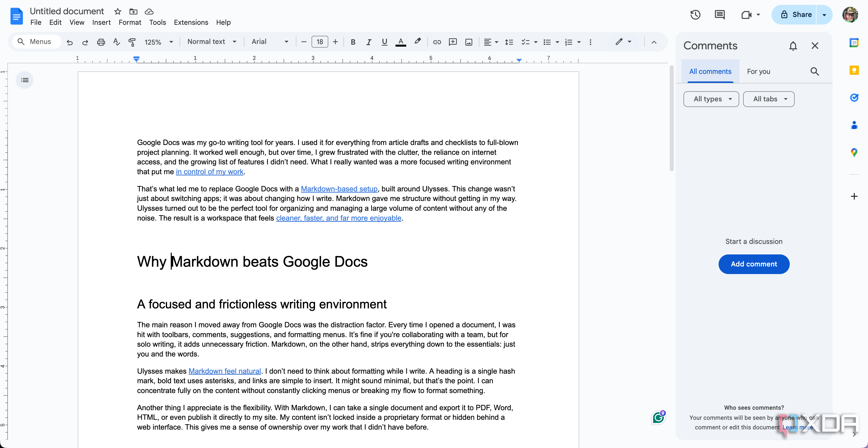The image size is (868, 448).
Task: Click the text color underlined A swatch
Action: 400,42
